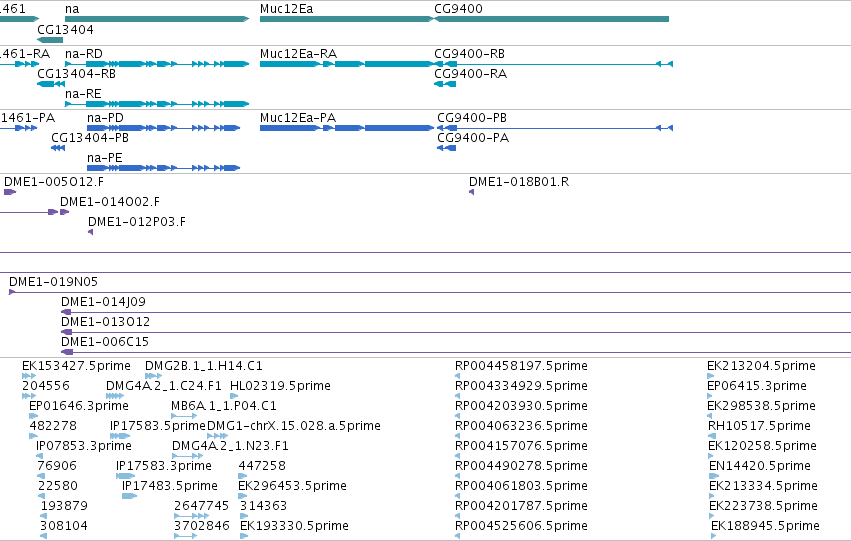
Task: Select DME1-013O12 BAC label
Action: point(105,322)
